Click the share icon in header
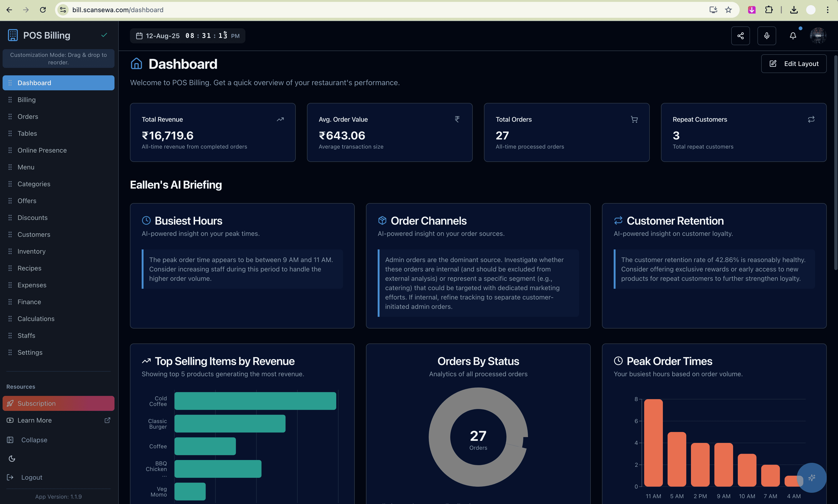This screenshot has width=838, height=504. 740,36
